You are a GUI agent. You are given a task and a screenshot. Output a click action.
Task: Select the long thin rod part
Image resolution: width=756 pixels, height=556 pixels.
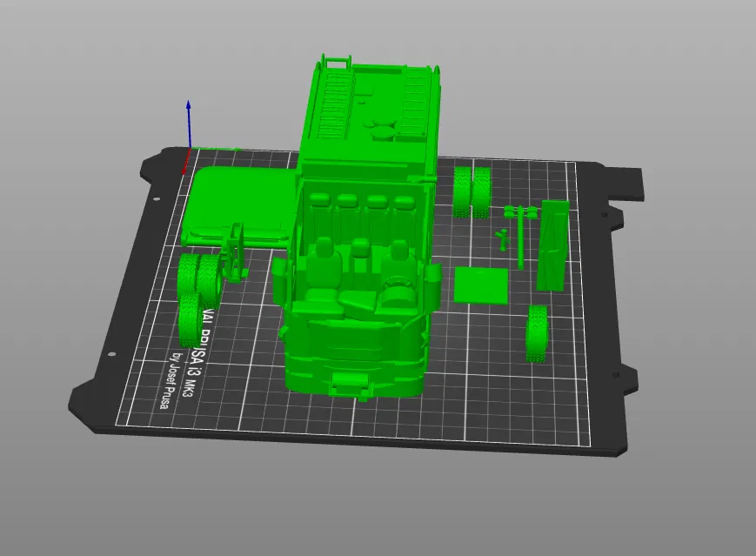520,237
